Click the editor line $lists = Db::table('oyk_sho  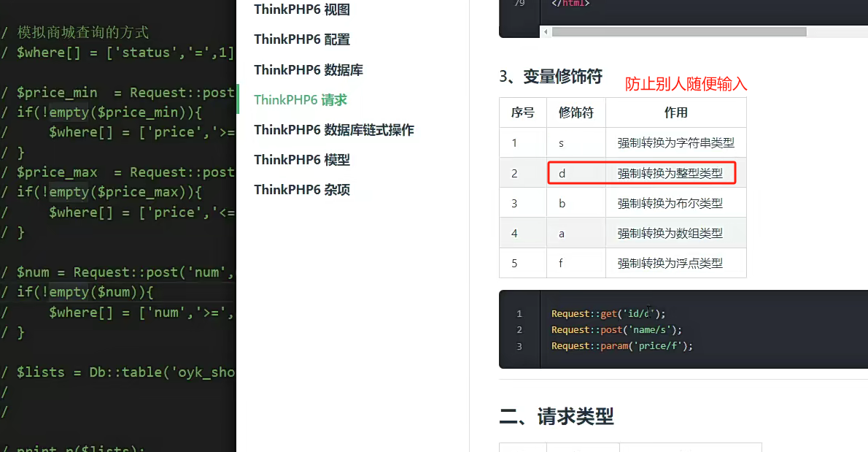[125, 372]
